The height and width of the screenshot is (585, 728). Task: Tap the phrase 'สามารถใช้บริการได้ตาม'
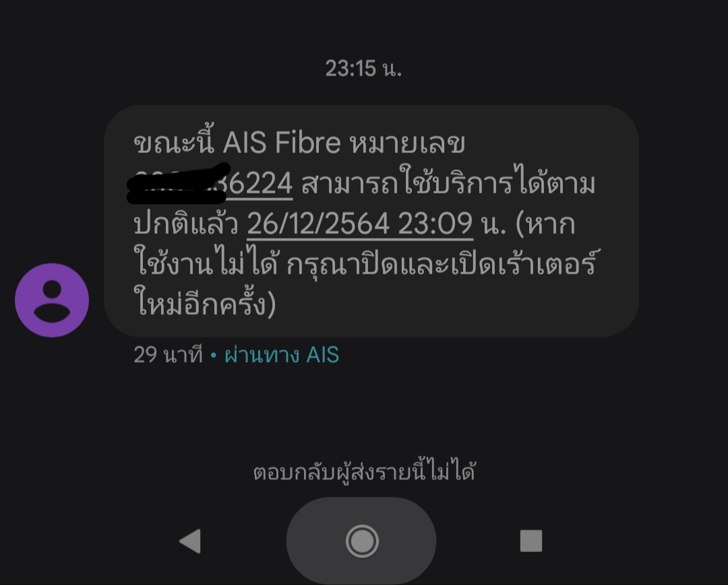448,183
